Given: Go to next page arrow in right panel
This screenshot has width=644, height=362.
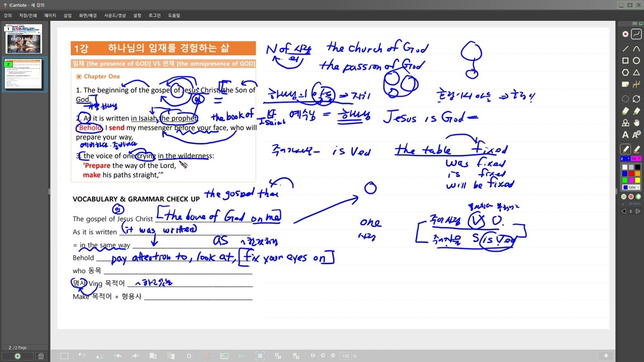Looking at the screenshot, I should coord(638,211).
